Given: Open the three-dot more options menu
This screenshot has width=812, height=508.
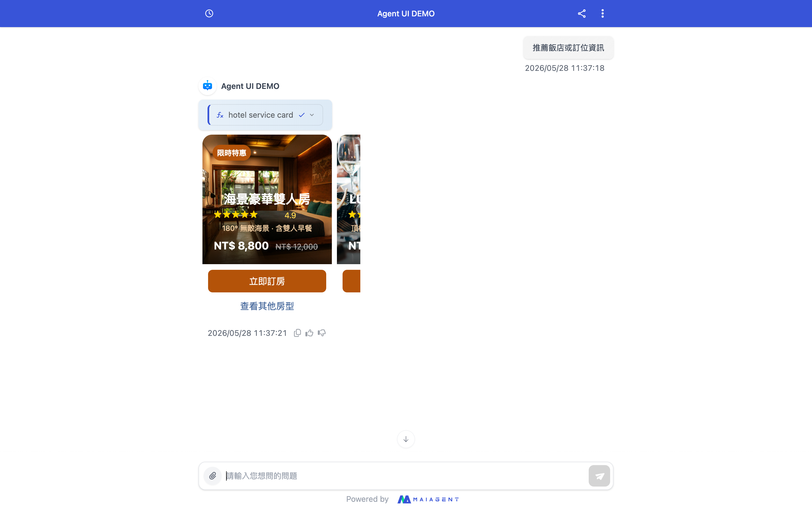Looking at the screenshot, I should [603, 14].
